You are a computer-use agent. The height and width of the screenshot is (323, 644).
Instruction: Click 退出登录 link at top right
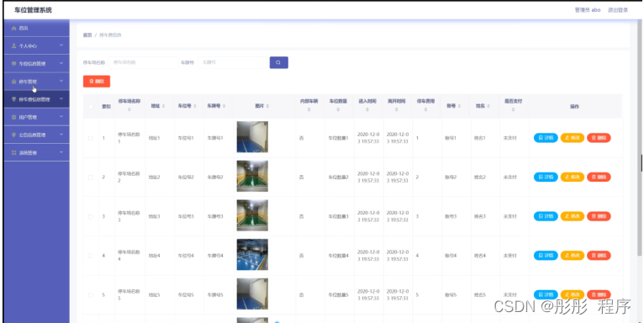click(618, 10)
